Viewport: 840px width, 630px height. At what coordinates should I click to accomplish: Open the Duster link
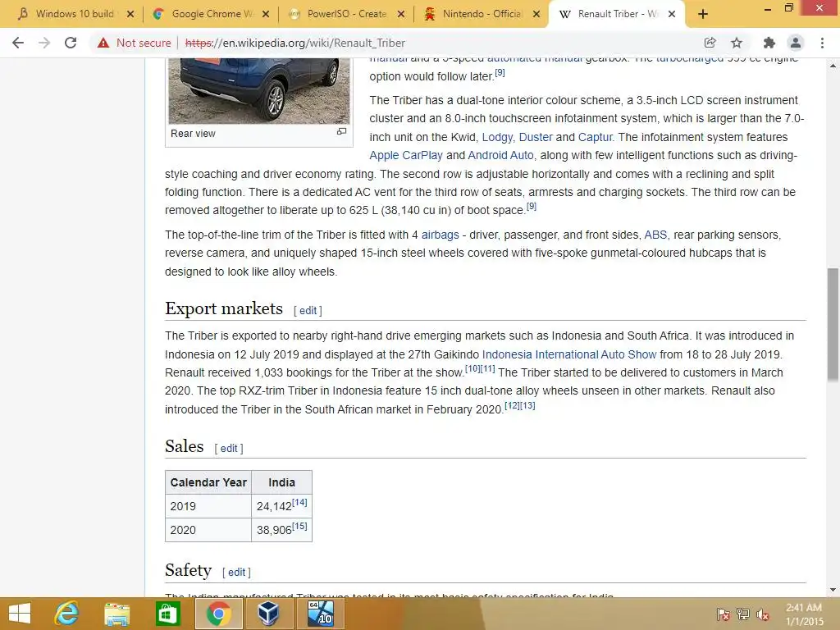click(x=535, y=137)
